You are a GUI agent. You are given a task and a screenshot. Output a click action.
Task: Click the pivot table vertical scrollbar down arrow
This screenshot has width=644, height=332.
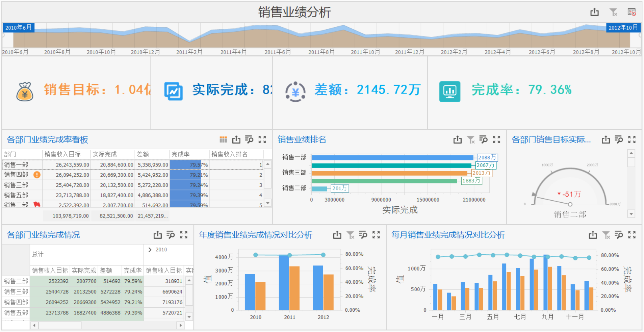coord(189,317)
